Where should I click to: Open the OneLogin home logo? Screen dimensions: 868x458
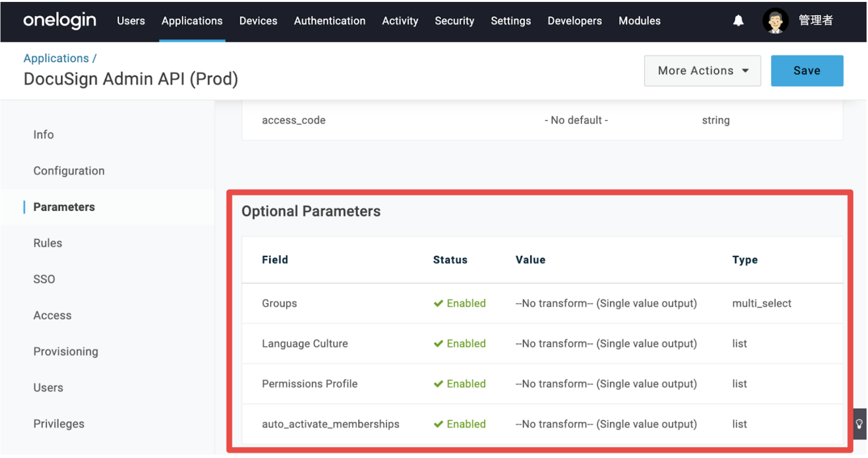tap(59, 20)
